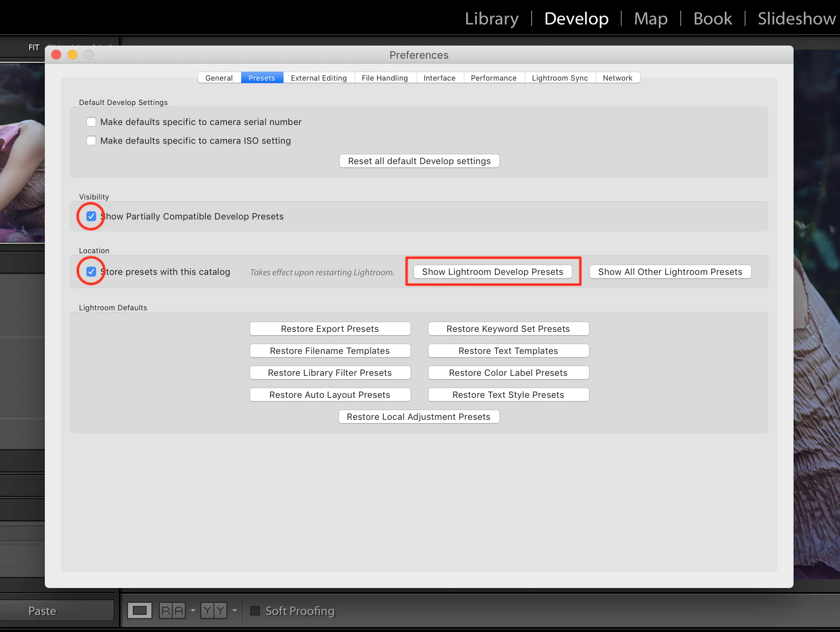Screen dimensions: 840x632
Task: Open the Performance tab
Action: (493, 78)
